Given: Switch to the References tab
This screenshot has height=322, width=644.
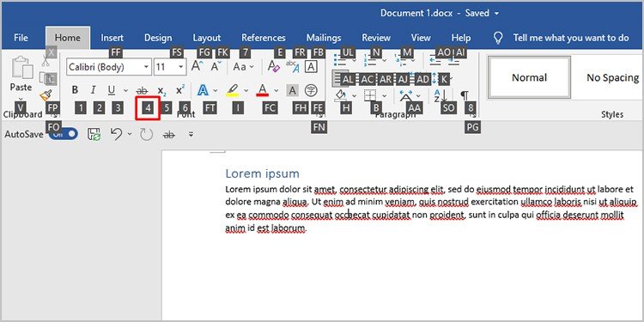Looking at the screenshot, I should click(264, 38).
